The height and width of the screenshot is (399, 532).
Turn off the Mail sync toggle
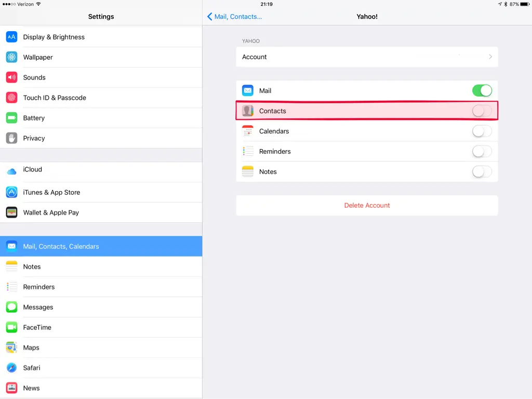tap(482, 90)
